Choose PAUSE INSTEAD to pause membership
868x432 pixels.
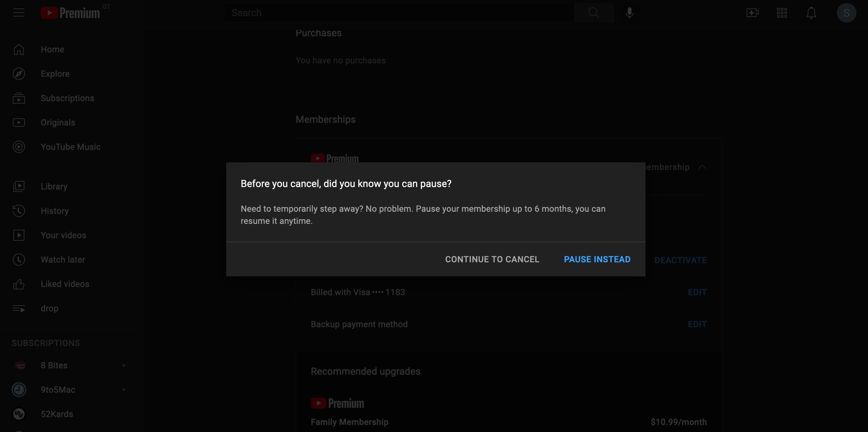pyautogui.click(x=597, y=259)
